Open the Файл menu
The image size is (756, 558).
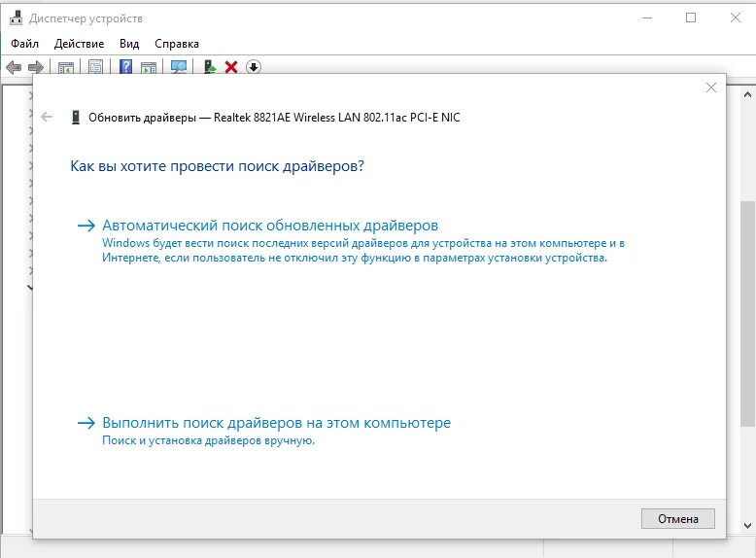pyautogui.click(x=24, y=44)
